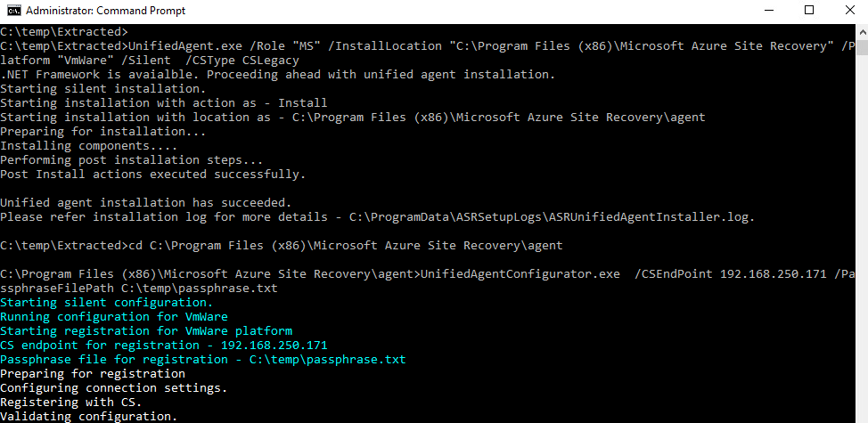Screen dimensions: 868x423
Task: Click the CS endpoint 192.168.250.171 output line
Action: coord(164,345)
